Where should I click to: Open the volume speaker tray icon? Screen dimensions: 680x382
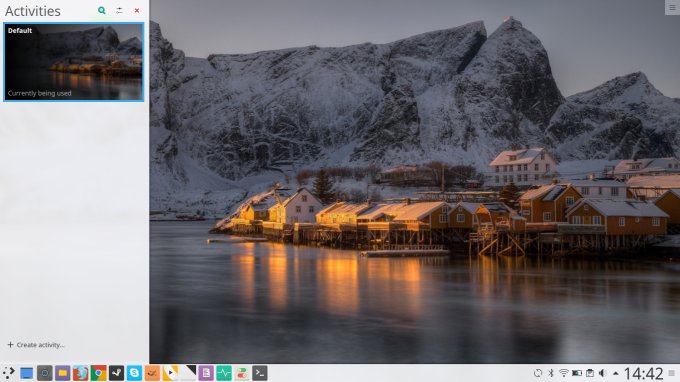click(602, 373)
